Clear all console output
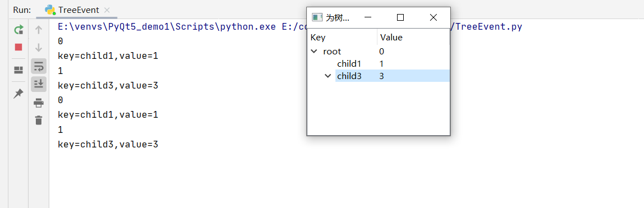This screenshot has width=644, height=208. point(39,121)
